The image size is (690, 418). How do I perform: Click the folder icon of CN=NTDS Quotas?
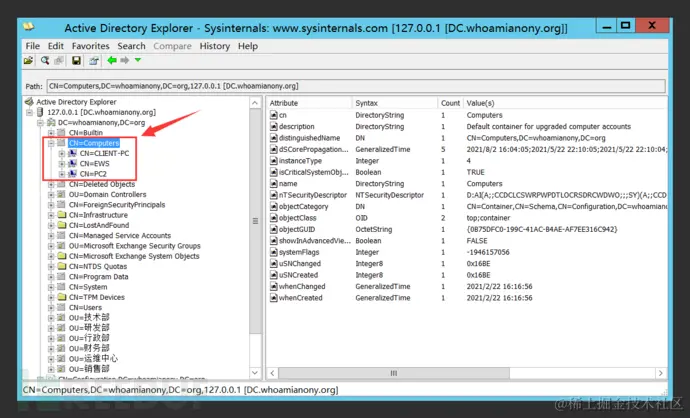point(62,266)
